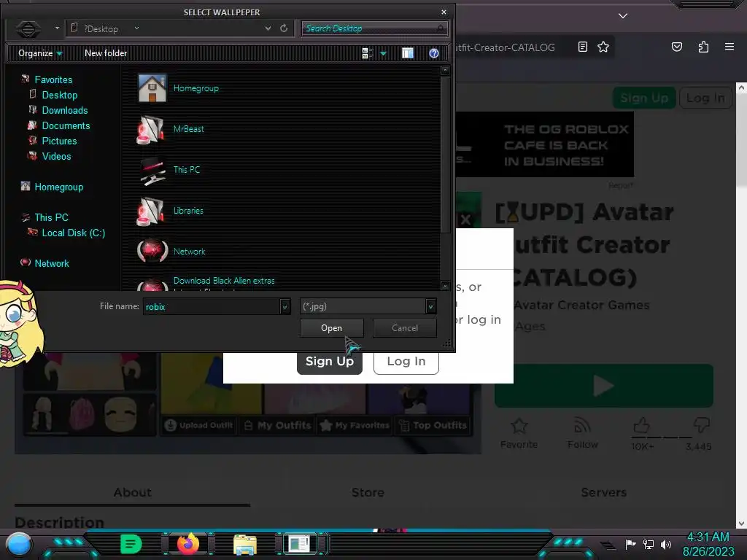This screenshot has height=560, width=747.
Task: Select Documents in the sidebar
Action: [x=66, y=125]
